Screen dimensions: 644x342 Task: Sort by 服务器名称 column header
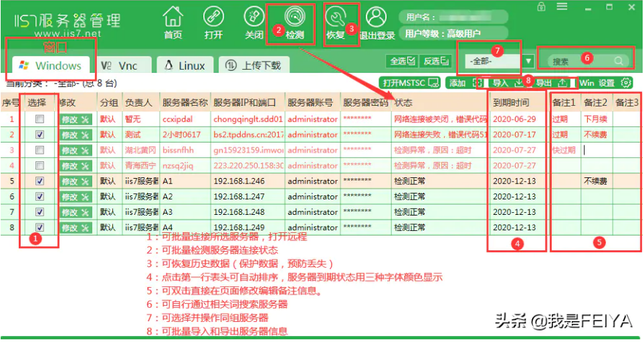click(x=185, y=103)
